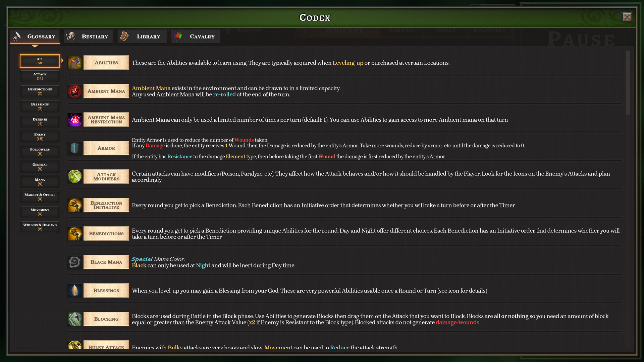Image resolution: width=644 pixels, height=362 pixels.
Task: Close the Codex window
Action: pos(627,17)
